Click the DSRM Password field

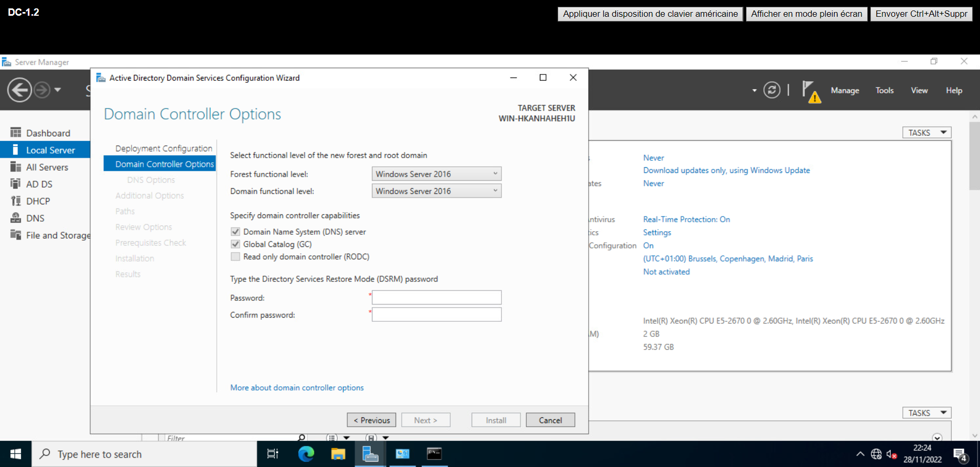[436, 298]
